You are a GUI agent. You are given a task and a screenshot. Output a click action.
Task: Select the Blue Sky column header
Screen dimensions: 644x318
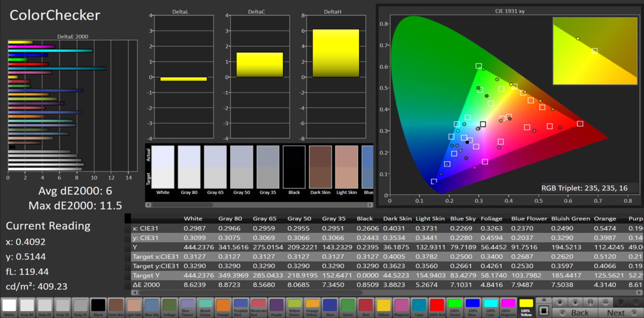pos(463,219)
